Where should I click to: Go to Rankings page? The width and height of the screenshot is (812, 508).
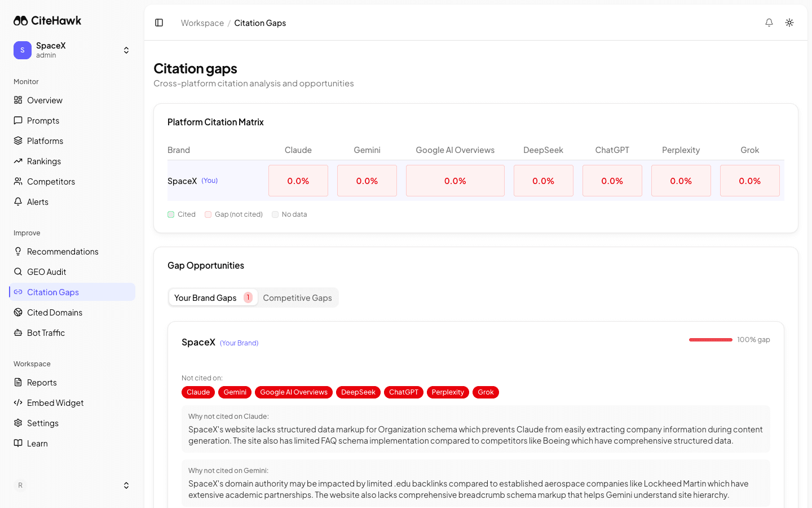click(72, 161)
